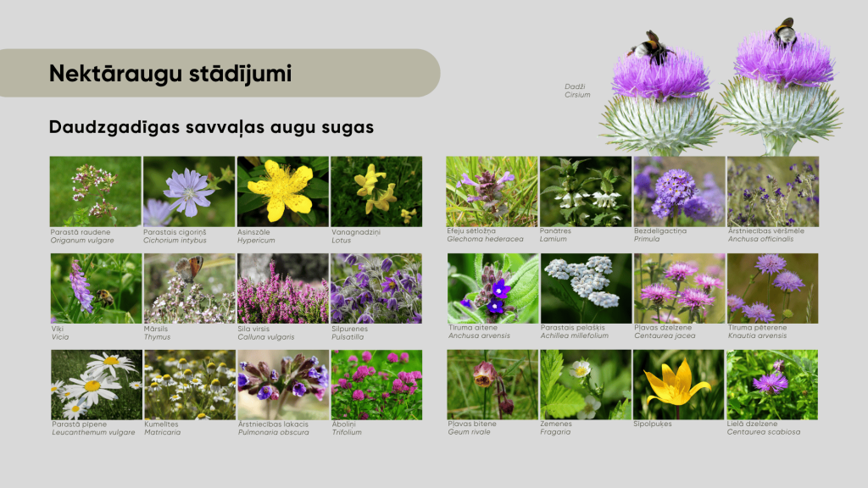Select the Knautia arvensis photo
868x488 pixels.
(772, 288)
